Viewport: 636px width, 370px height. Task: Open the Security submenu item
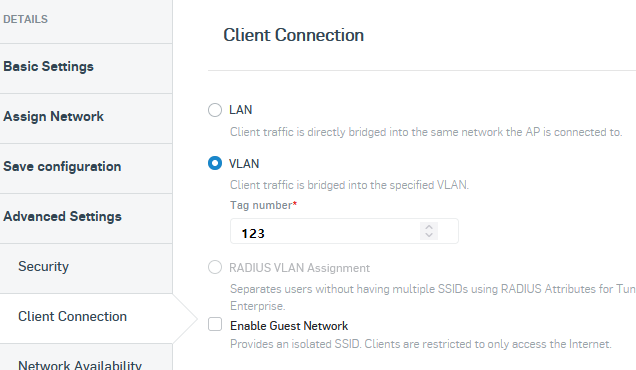pos(86,267)
